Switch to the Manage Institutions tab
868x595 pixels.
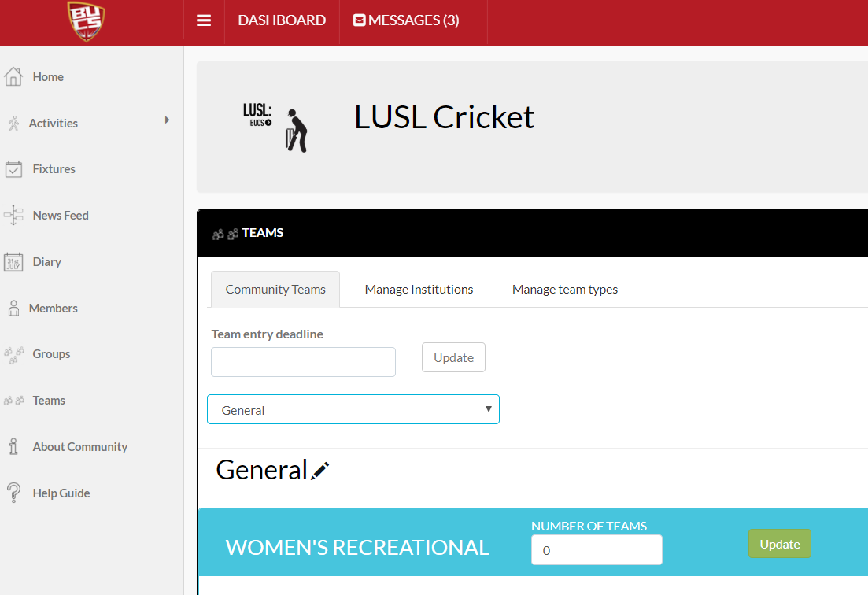pyautogui.click(x=419, y=290)
